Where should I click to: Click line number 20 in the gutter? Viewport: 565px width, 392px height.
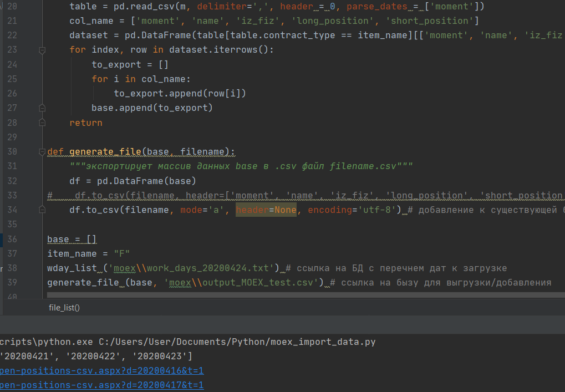pyautogui.click(x=12, y=7)
